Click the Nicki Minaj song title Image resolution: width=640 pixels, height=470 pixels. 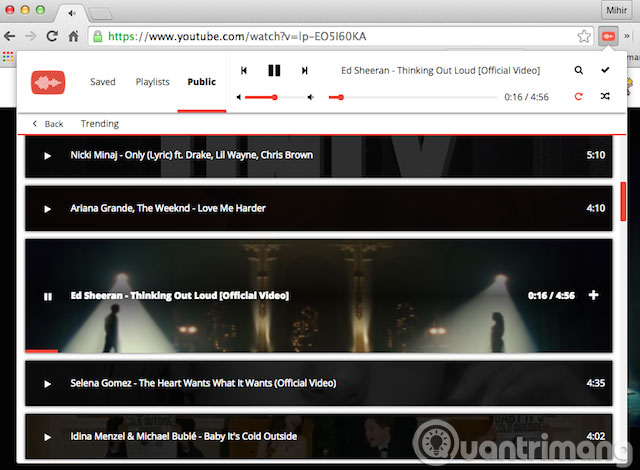(191, 155)
